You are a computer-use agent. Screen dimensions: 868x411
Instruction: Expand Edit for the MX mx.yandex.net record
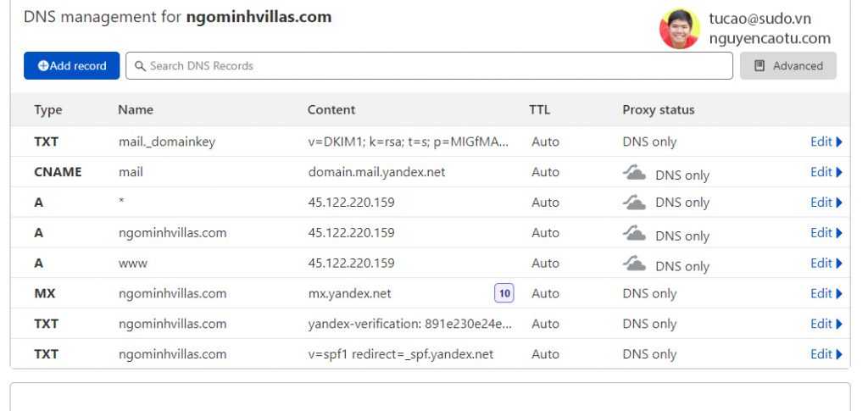click(826, 293)
